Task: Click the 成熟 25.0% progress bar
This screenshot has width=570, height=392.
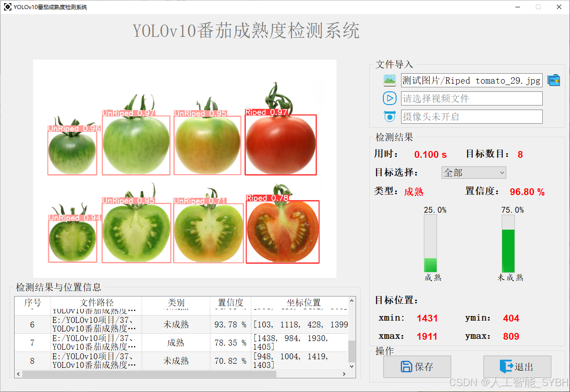Action: click(430, 243)
